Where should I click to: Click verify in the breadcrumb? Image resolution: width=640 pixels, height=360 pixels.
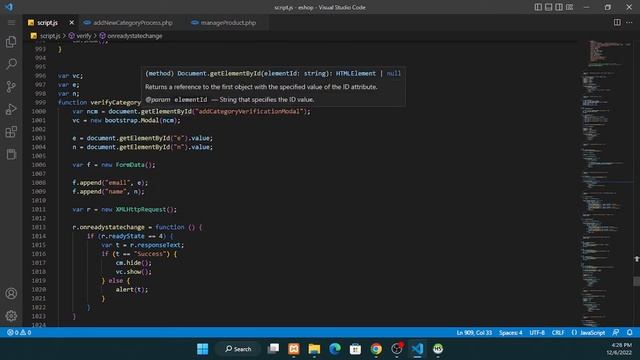[83, 36]
